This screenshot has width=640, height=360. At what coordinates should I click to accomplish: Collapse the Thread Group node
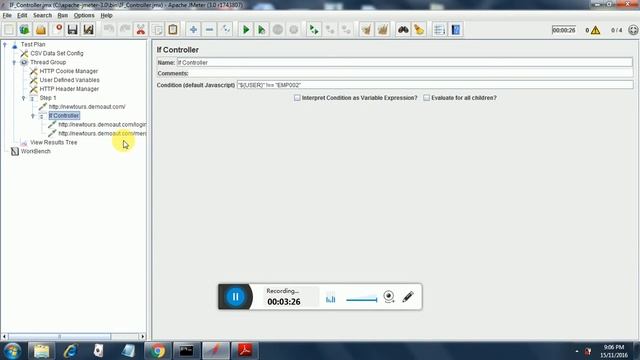(x=14, y=62)
